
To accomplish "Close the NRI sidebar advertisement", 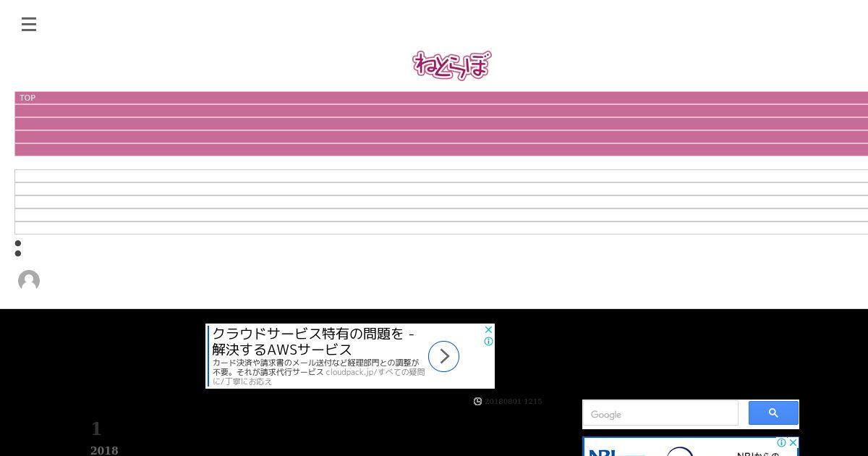I will (x=793, y=442).
